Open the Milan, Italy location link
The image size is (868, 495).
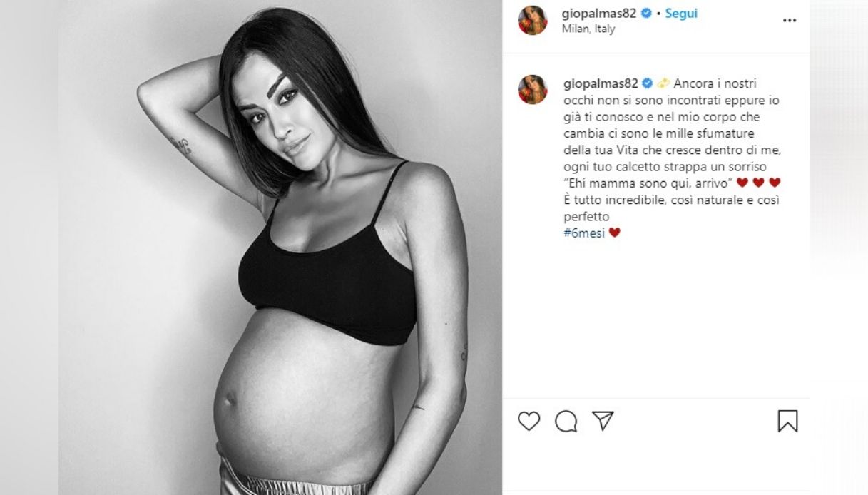(x=589, y=29)
